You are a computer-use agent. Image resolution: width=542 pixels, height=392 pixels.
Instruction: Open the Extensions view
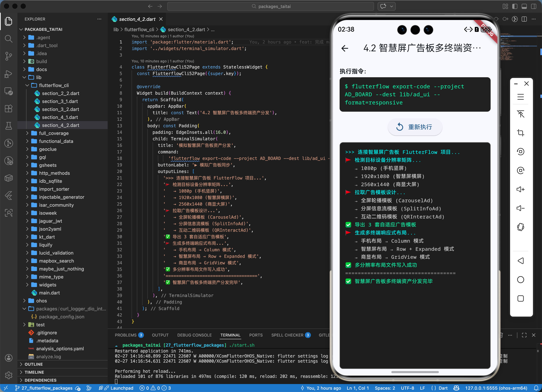9,109
